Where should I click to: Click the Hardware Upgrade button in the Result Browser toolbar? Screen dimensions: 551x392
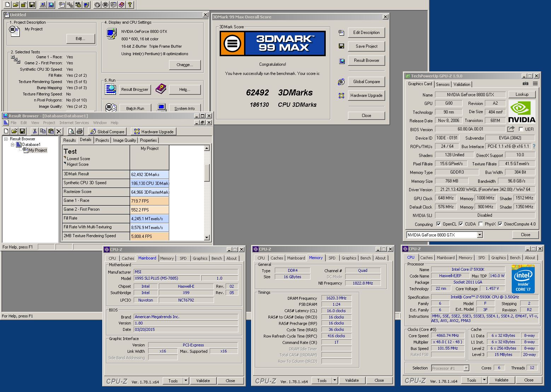(x=154, y=131)
